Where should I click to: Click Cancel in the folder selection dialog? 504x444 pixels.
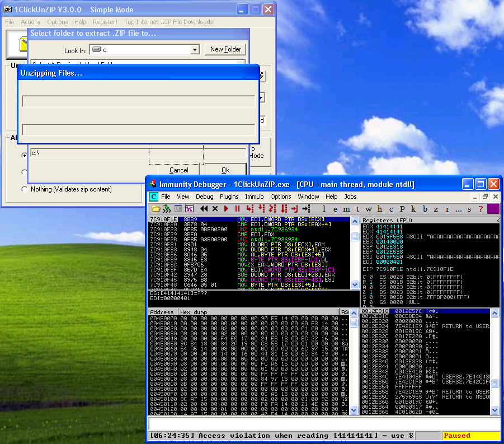178,170
